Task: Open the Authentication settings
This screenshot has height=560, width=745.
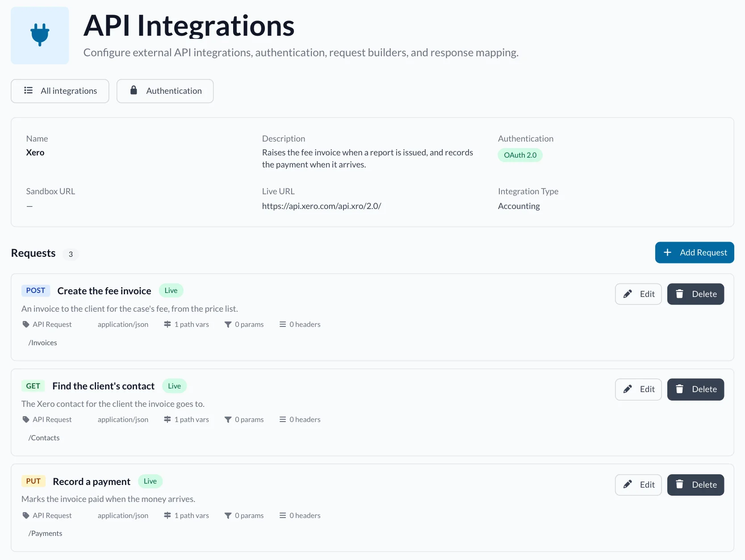Action: click(x=165, y=91)
